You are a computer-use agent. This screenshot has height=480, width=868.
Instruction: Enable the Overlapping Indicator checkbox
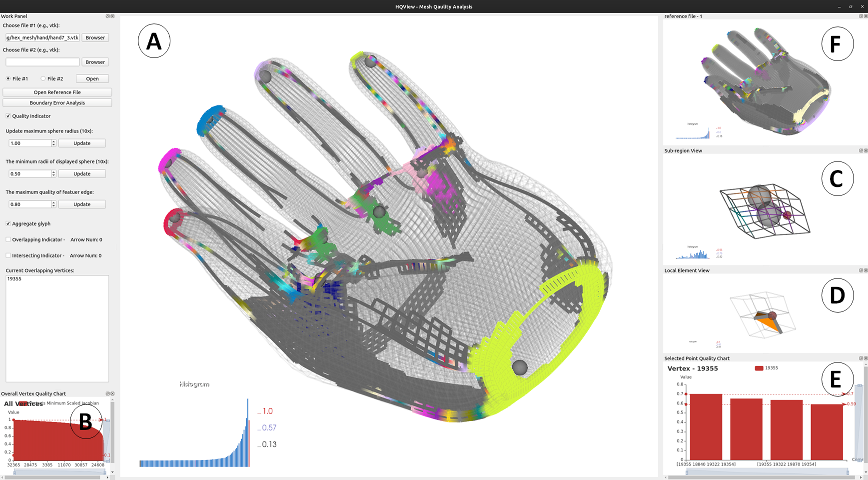8,240
